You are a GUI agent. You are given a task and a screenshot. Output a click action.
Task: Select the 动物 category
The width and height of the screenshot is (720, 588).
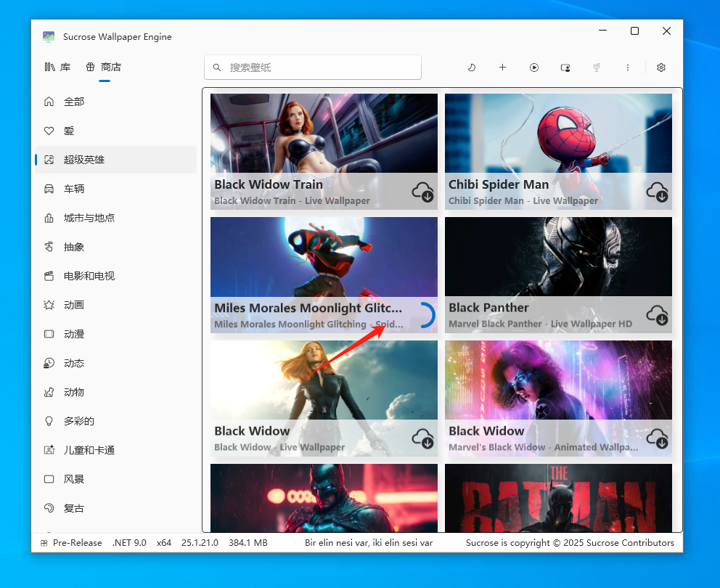[x=115, y=392]
